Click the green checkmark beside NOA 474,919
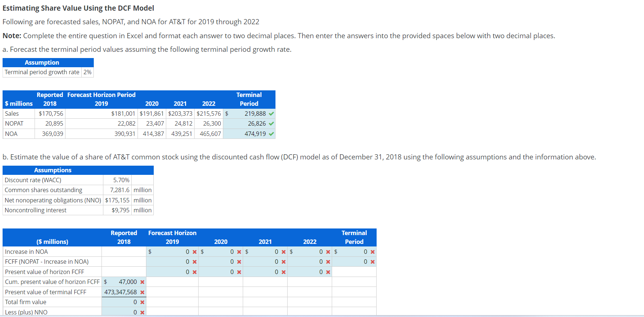 271,134
